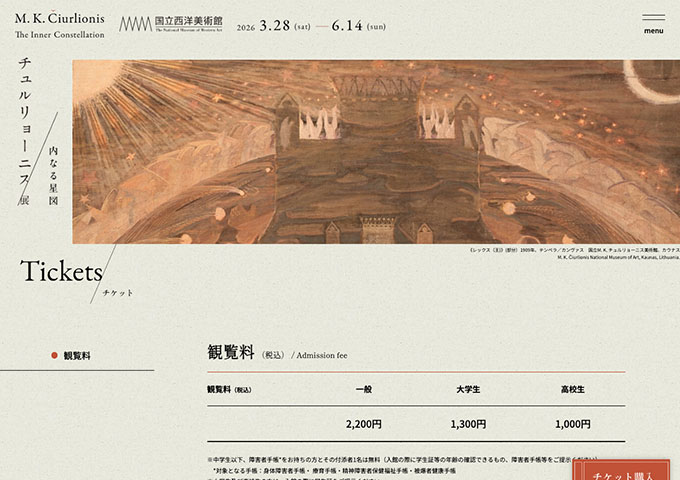Click the 2,200円 price
Viewport: 680px width, 480px height.
[364, 424]
